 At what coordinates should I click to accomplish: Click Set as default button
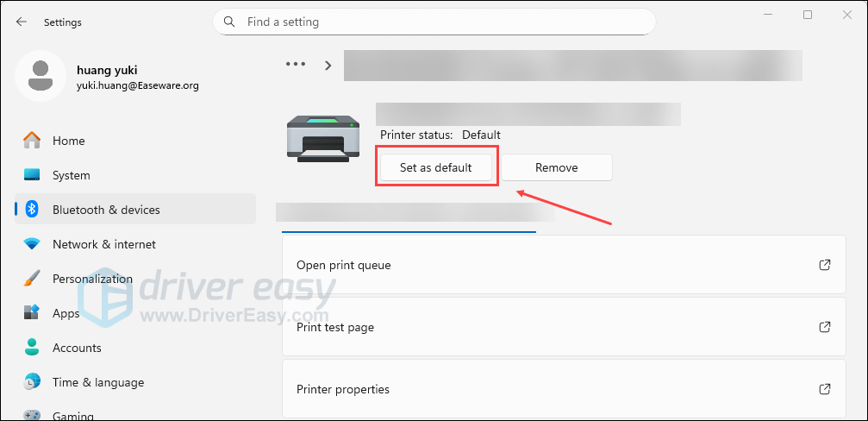point(436,167)
